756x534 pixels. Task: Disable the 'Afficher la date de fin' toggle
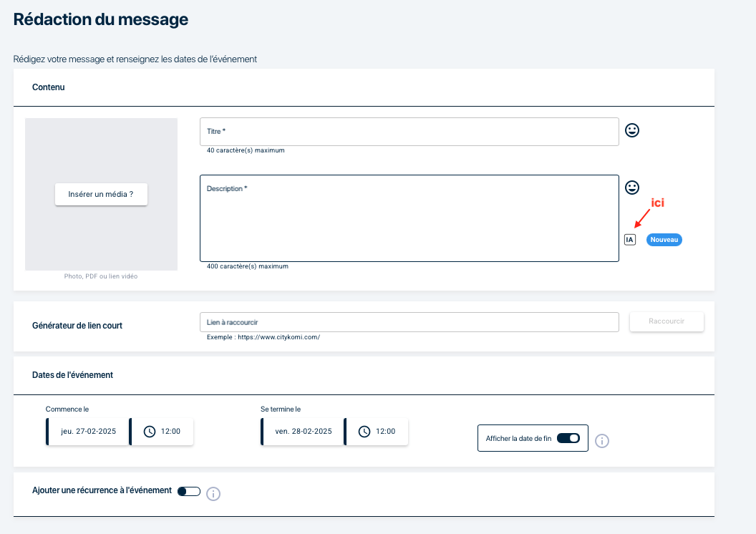pos(568,438)
